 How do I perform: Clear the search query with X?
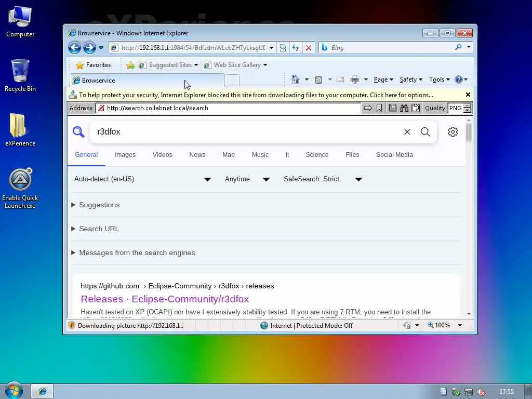[x=407, y=131]
